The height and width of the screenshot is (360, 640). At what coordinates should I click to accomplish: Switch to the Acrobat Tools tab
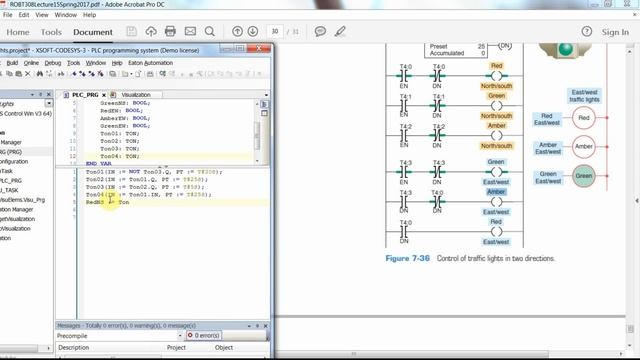click(x=51, y=32)
